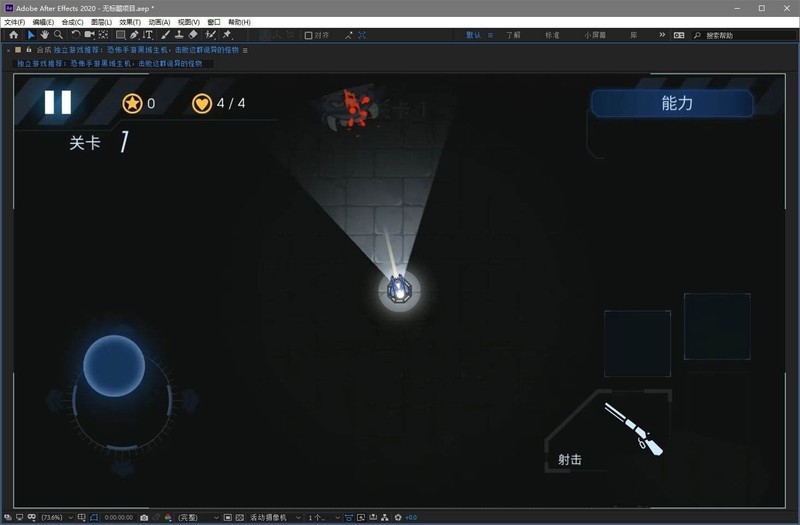Select the Puppet Pin tool
This screenshot has width=800, height=525.
coord(227,35)
